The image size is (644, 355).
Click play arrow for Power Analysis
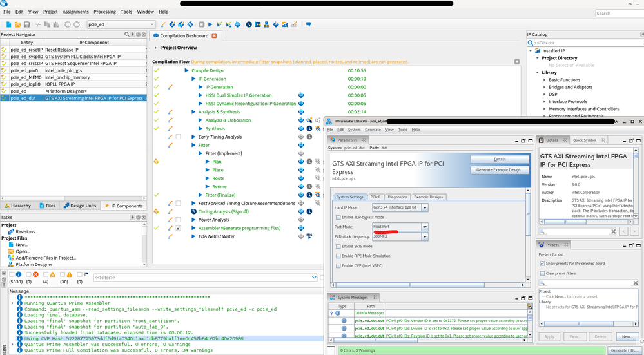[x=193, y=220]
